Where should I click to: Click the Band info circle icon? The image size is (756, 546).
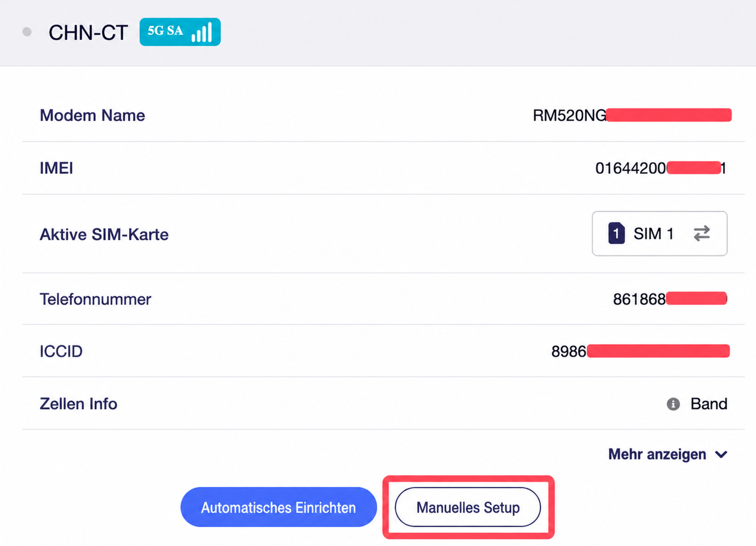pos(673,404)
